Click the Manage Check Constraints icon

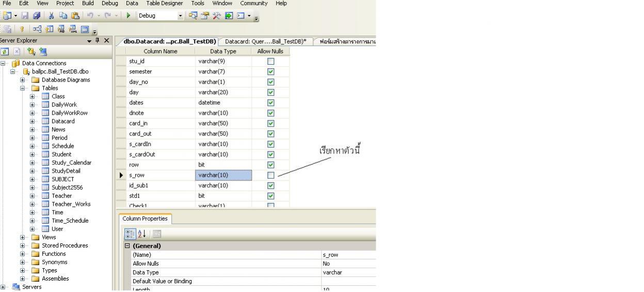coord(85,29)
